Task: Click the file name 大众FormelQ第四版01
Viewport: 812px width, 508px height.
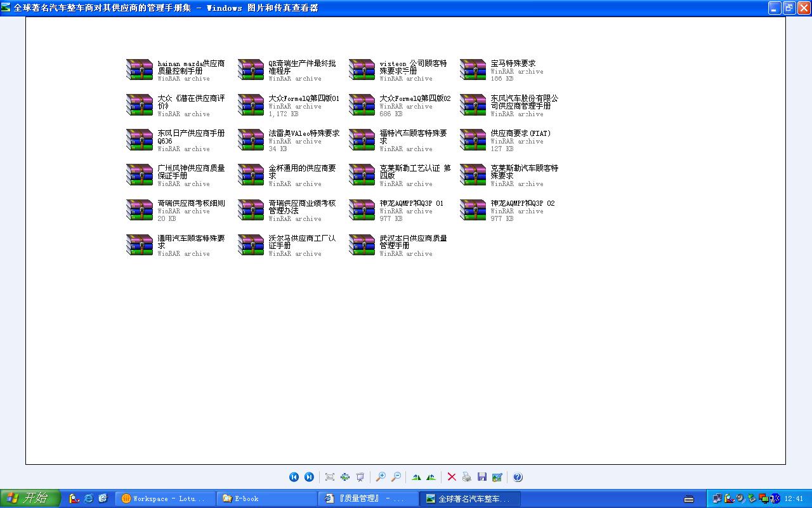Action: tap(304, 98)
